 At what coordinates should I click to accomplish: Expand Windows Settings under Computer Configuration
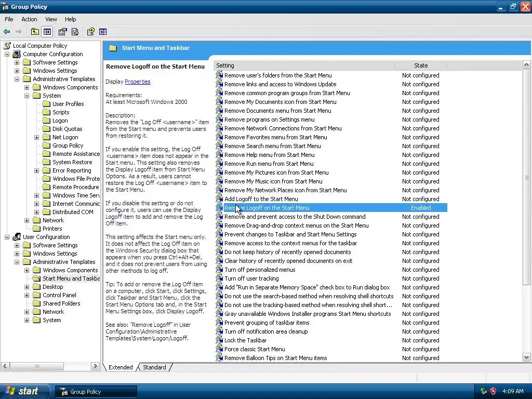(17, 71)
